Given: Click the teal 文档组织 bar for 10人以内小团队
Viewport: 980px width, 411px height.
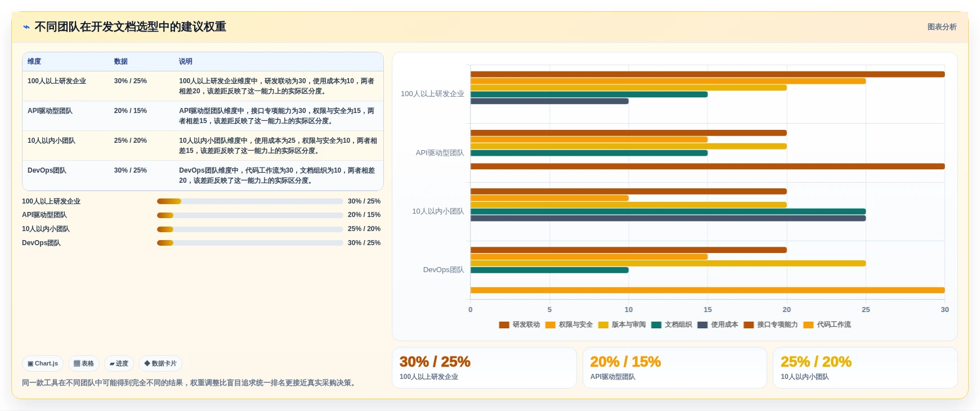Looking at the screenshot, I should [x=668, y=211].
